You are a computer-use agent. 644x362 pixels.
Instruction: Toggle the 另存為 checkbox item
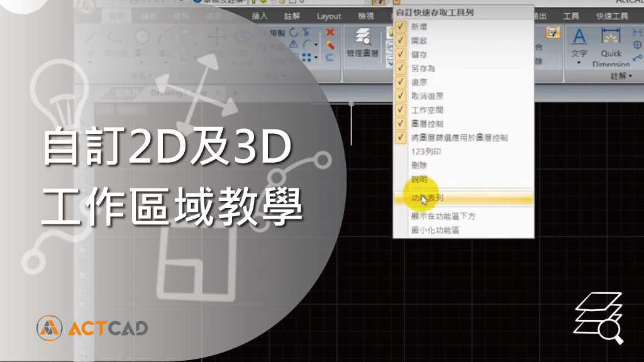click(464, 69)
